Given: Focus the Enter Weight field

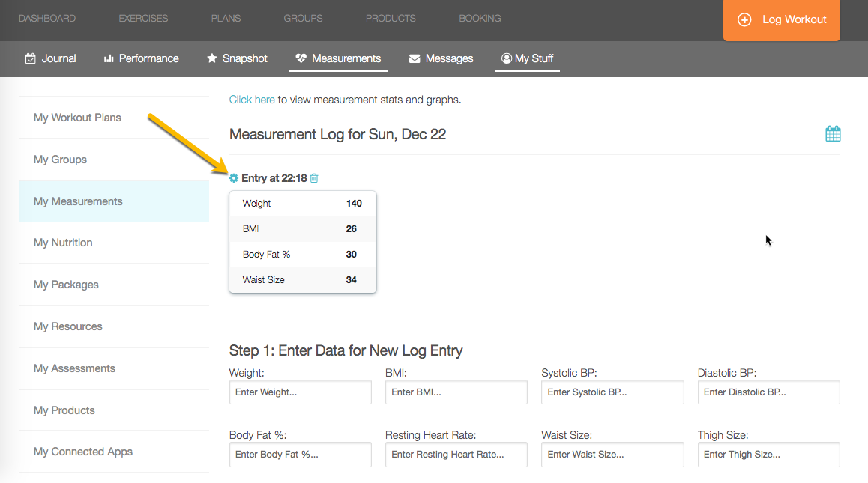Looking at the screenshot, I should [301, 392].
